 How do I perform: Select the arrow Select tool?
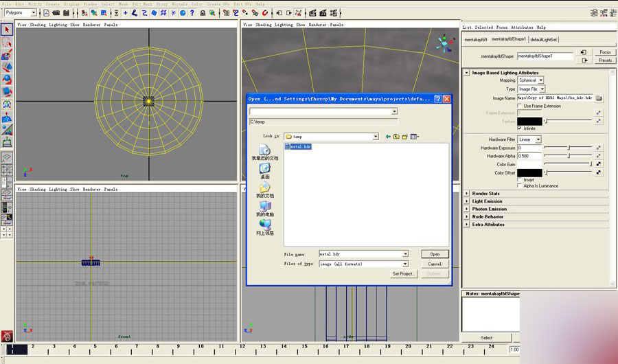click(x=7, y=29)
